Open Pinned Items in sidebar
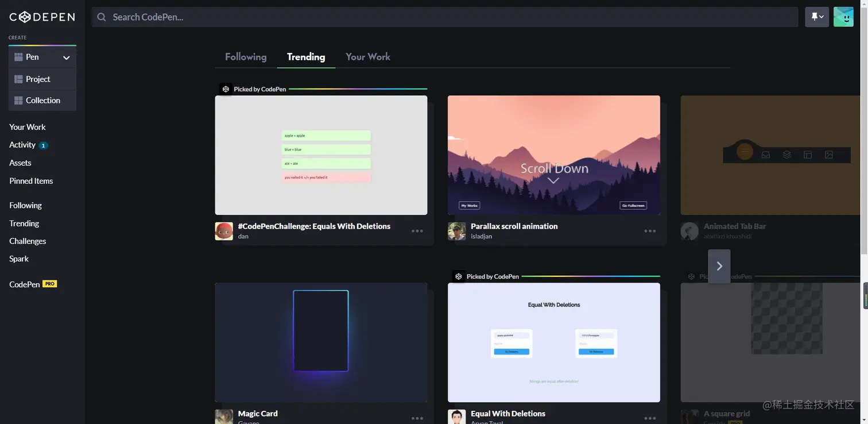868x424 pixels. pyautogui.click(x=31, y=180)
